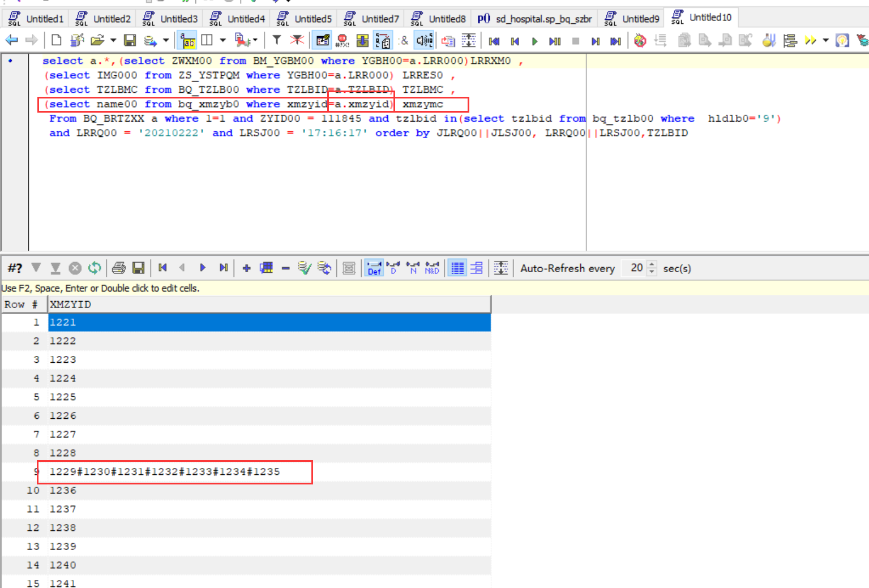Add a new row with plus icon
The height and width of the screenshot is (588, 869).
click(x=246, y=268)
